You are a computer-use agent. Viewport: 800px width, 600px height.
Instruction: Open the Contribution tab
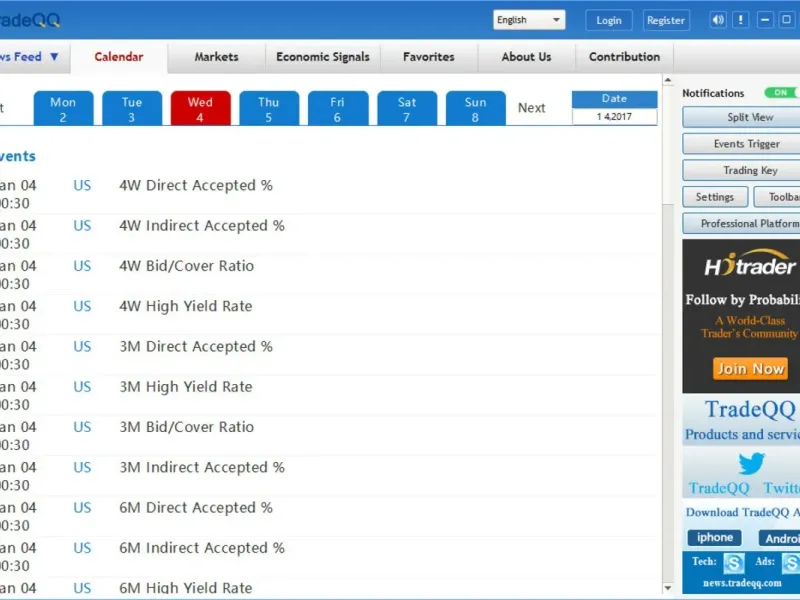624,57
